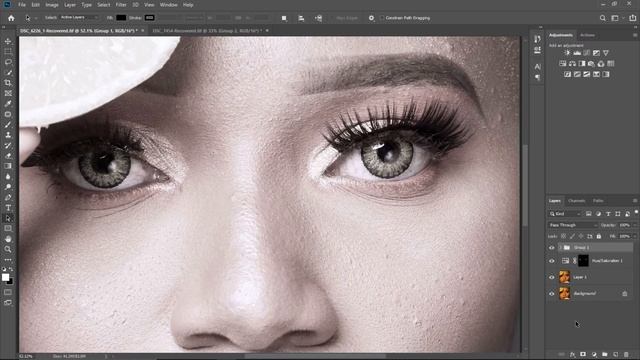This screenshot has height=360, width=640.
Task: Select the Zoom tool
Action: coord(8,249)
